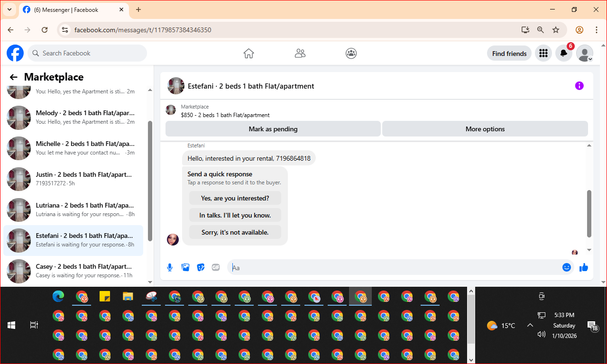The width and height of the screenshot is (607, 364).
Task: Click Estefani's header profile thumbnail
Action: (x=176, y=86)
